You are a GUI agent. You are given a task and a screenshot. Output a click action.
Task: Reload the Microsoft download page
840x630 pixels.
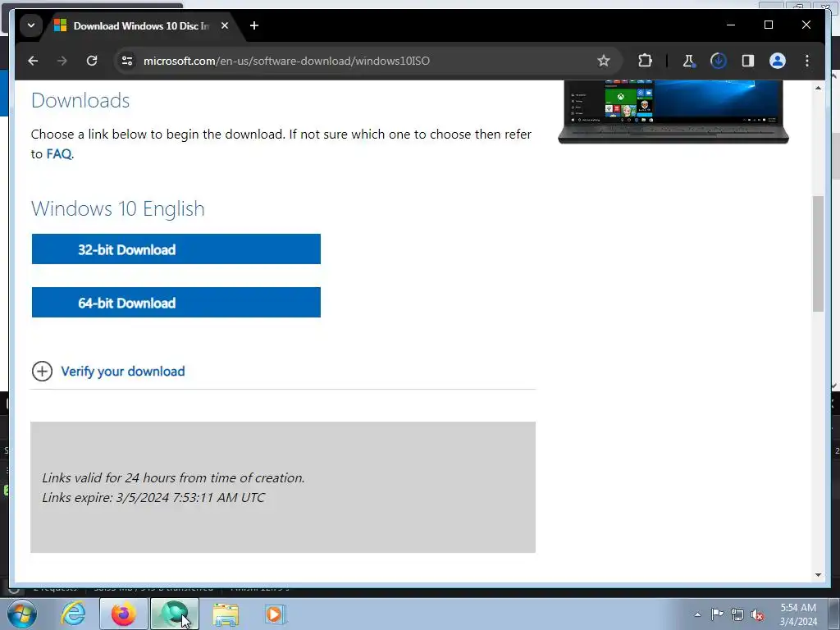tap(92, 61)
